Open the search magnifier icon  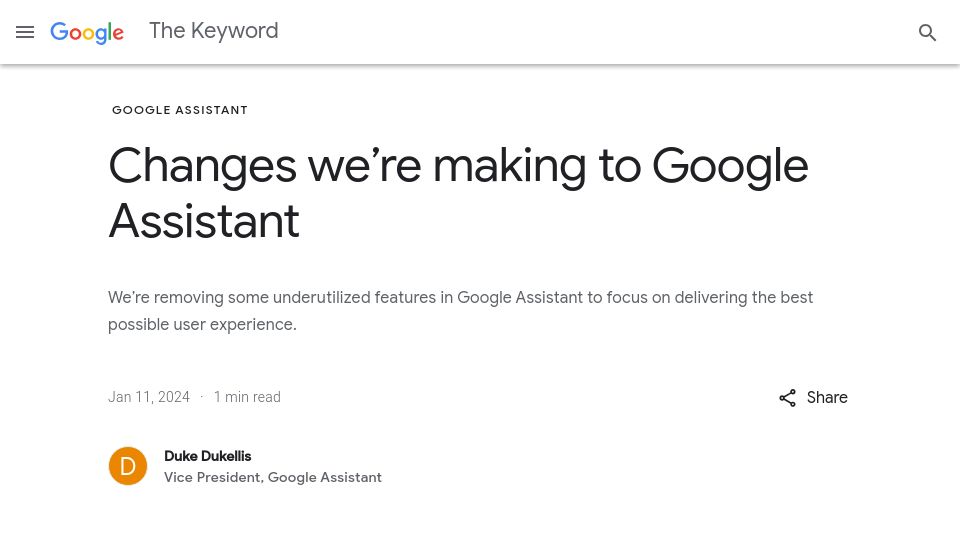click(927, 32)
